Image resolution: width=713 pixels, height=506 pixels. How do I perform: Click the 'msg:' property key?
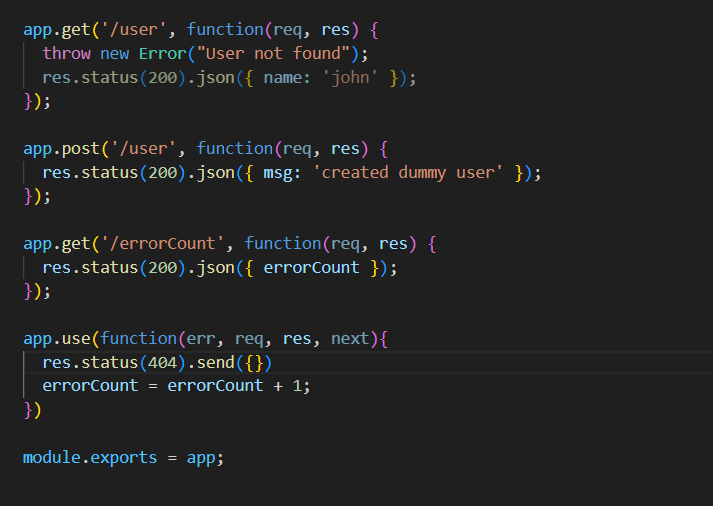pyautogui.click(x=282, y=173)
